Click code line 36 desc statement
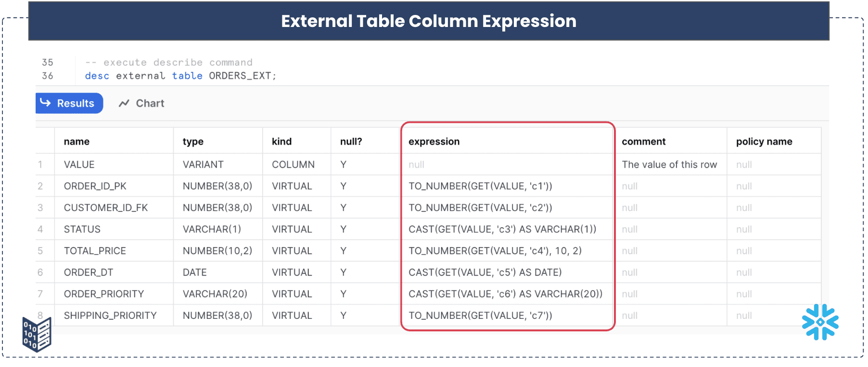Viewport: 868px width, 367px height. pos(180,76)
